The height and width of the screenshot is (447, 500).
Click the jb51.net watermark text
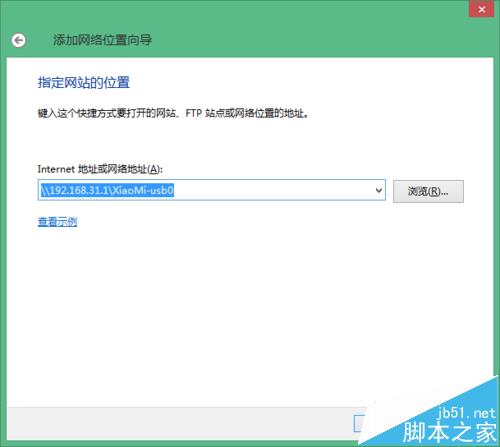pos(466,413)
